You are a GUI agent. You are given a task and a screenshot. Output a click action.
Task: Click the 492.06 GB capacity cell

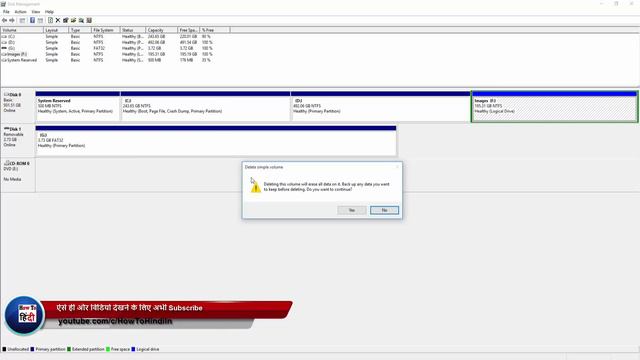(x=156, y=42)
